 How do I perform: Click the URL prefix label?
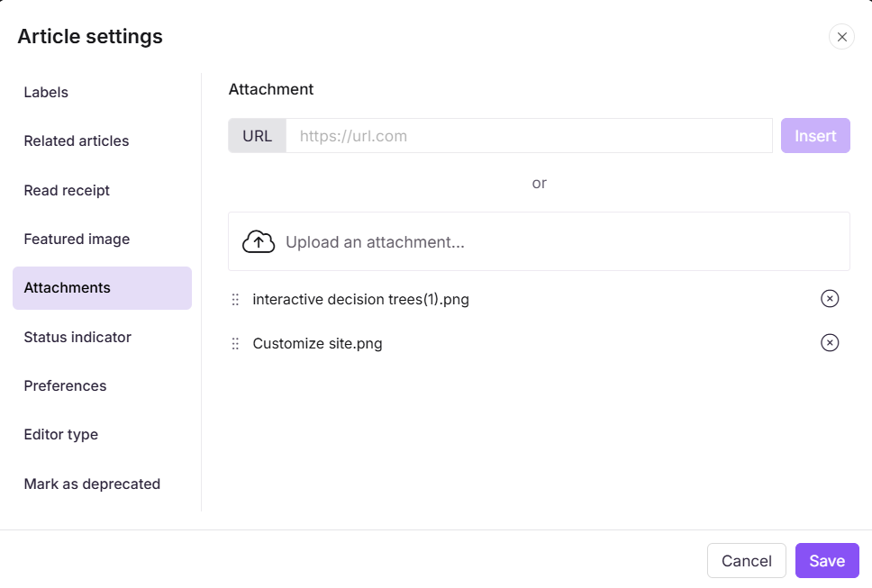(257, 136)
